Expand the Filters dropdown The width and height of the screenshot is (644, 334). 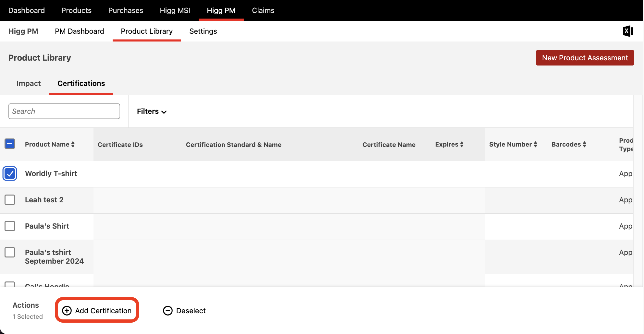click(152, 111)
